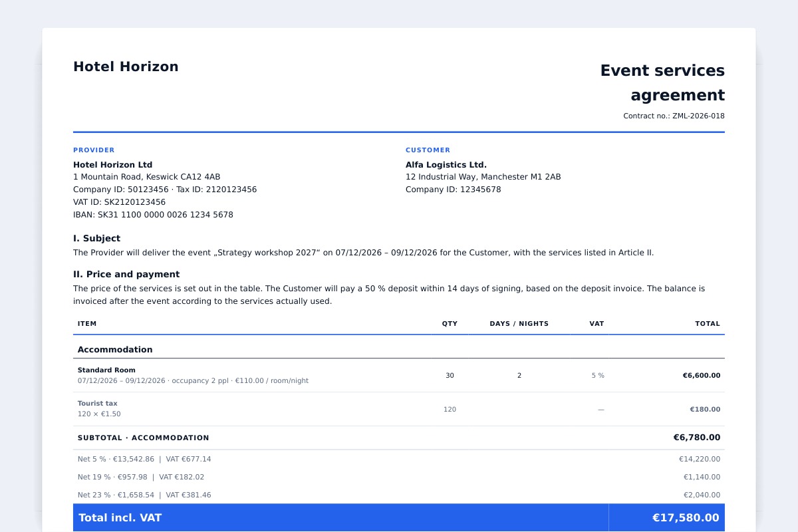Click the Hotel Horizon heading
This screenshot has height=532, width=798.
(126, 66)
